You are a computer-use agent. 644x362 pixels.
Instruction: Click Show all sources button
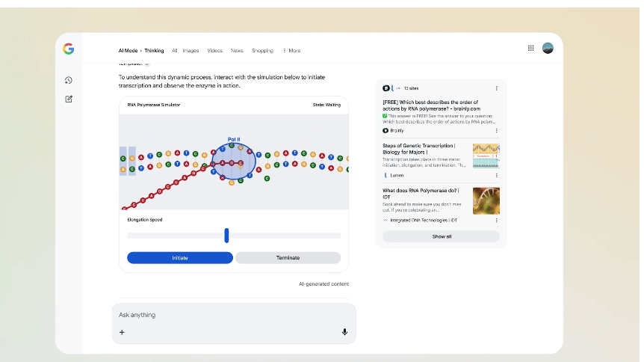(441, 236)
